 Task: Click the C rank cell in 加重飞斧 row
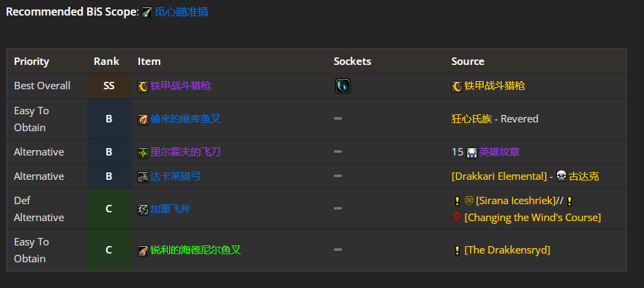[x=109, y=209]
